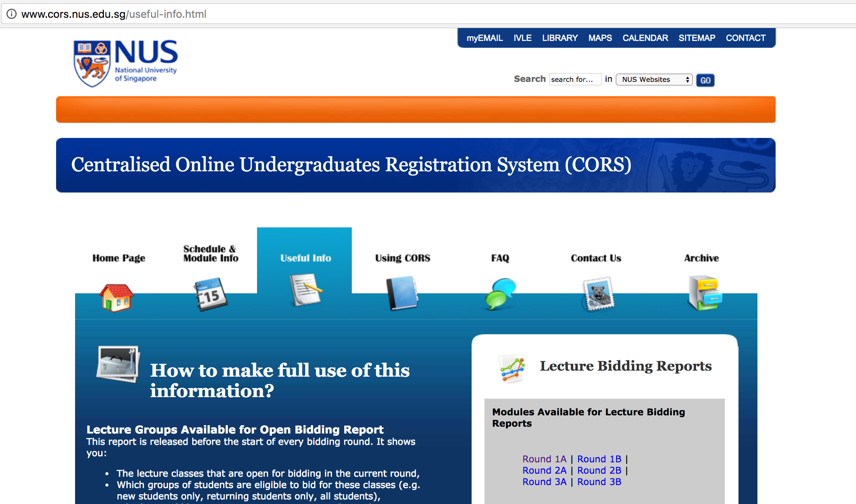Click the Home Page house icon

tap(116, 298)
